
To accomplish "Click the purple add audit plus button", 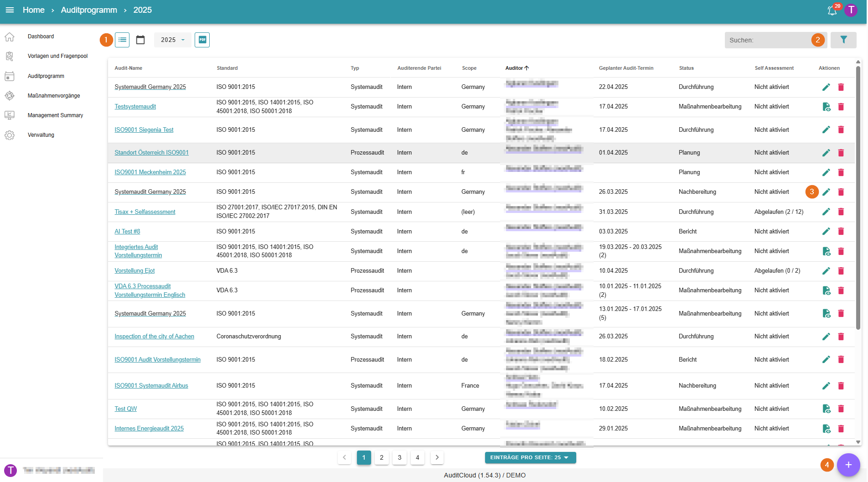I will point(848,465).
